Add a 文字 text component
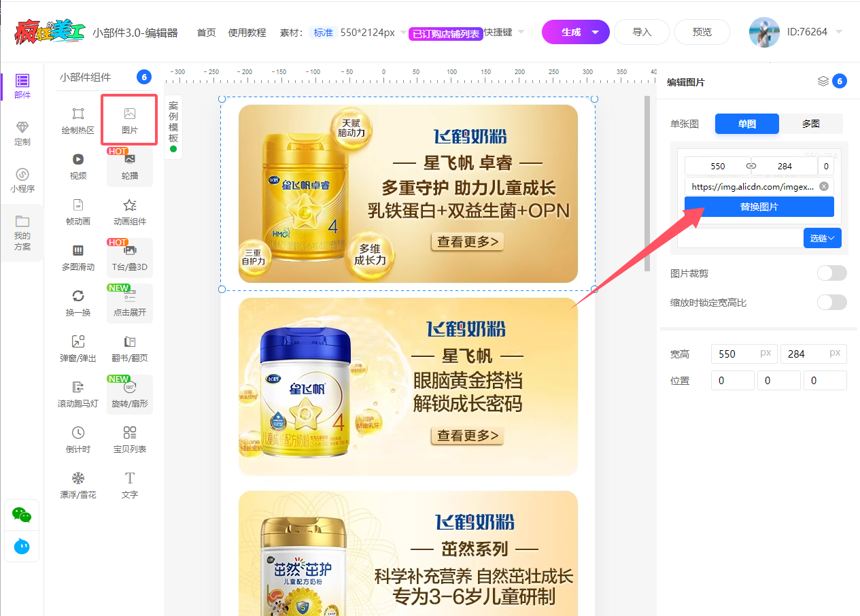The height and width of the screenshot is (616, 860). pyautogui.click(x=130, y=484)
